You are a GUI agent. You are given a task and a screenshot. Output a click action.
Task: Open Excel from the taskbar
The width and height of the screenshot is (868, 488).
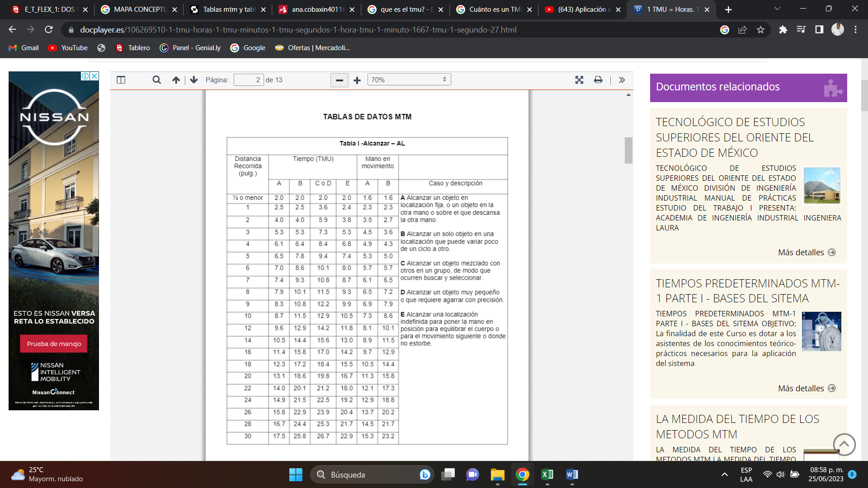pyautogui.click(x=547, y=474)
